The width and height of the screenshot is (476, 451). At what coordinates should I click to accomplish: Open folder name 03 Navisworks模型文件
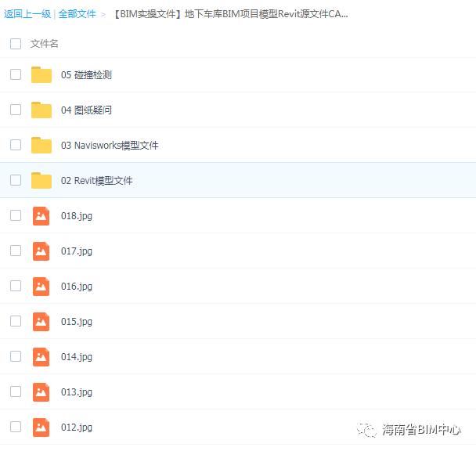point(110,145)
